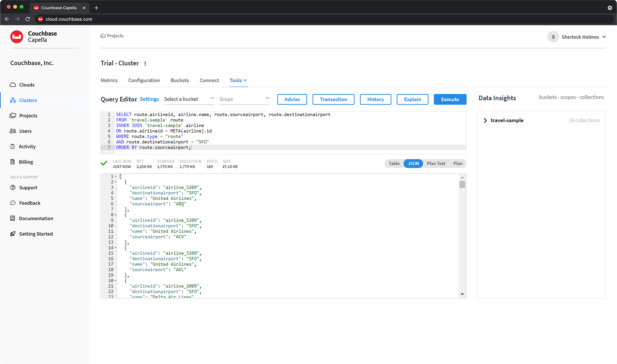The width and height of the screenshot is (617, 364).
Task: Switch to the Buckets tab
Action: click(x=180, y=80)
